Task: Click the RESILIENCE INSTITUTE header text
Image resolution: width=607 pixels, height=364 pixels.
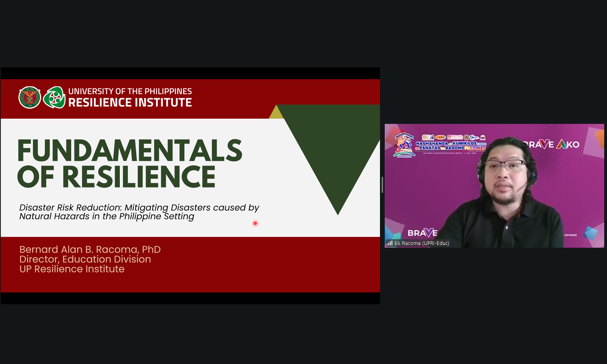Action: [x=130, y=103]
